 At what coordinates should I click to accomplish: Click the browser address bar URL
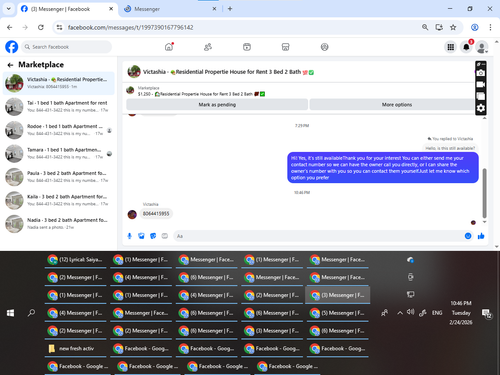pos(130,27)
